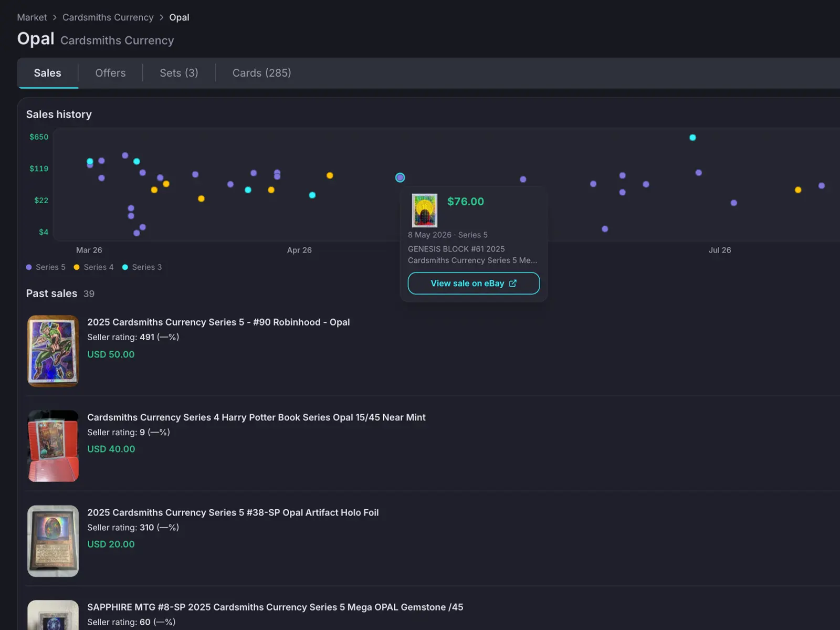Click the 8 May 2026 · Series 5 text
This screenshot has height=630, width=840.
tap(448, 235)
